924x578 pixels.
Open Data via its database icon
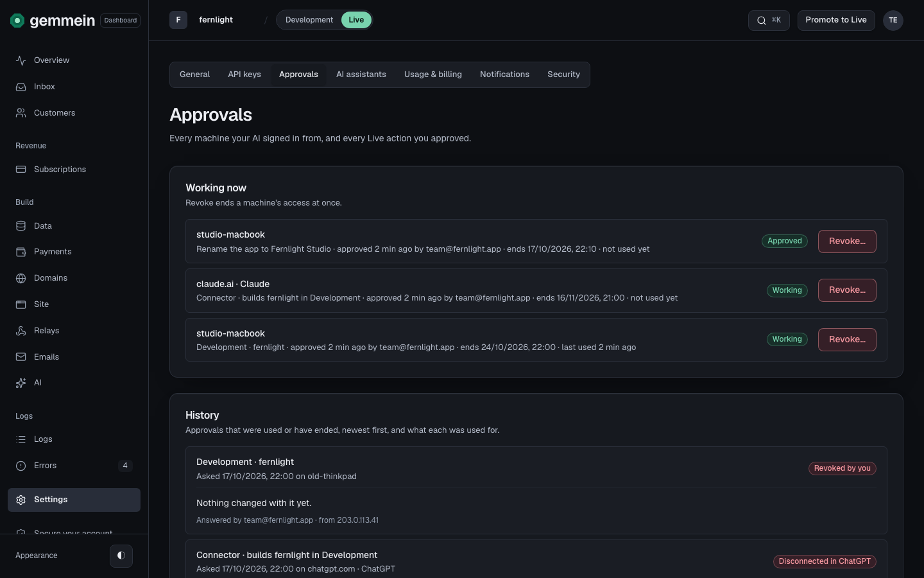coord(21,226)
